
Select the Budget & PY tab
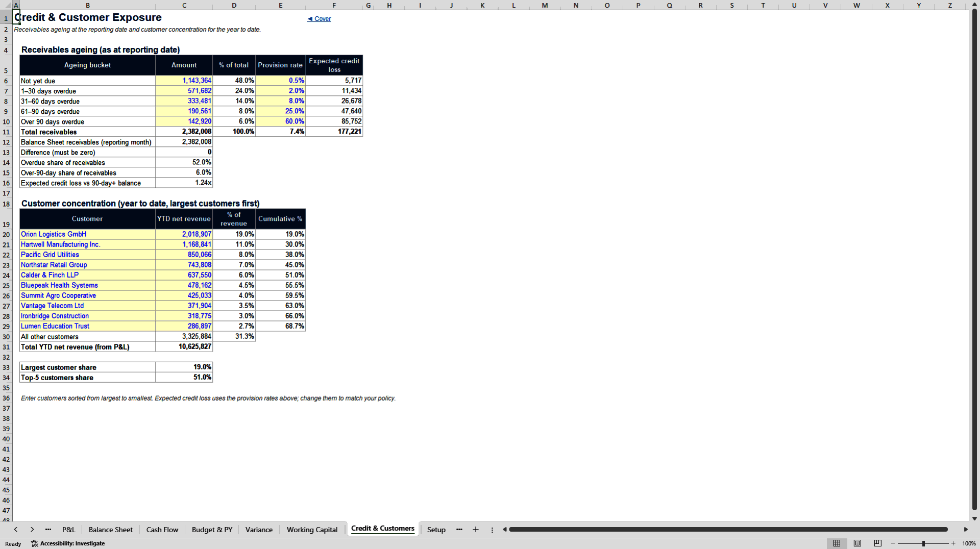pyautogui.click(x=212, y=530)
